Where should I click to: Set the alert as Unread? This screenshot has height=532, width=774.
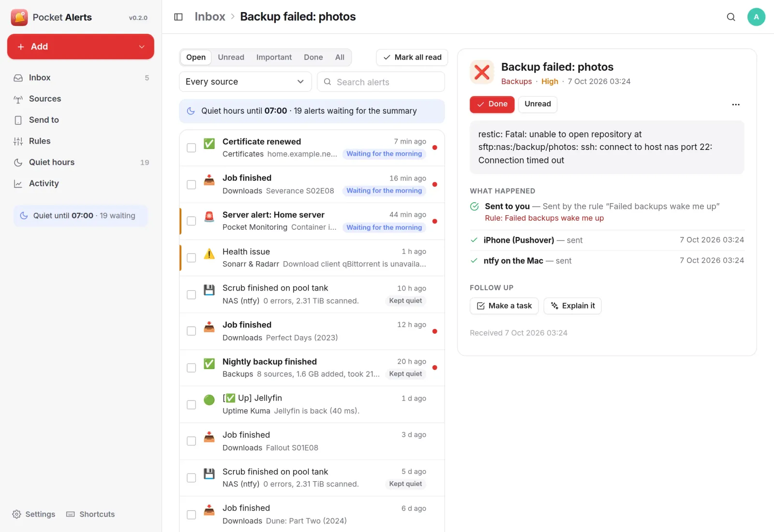537,104
